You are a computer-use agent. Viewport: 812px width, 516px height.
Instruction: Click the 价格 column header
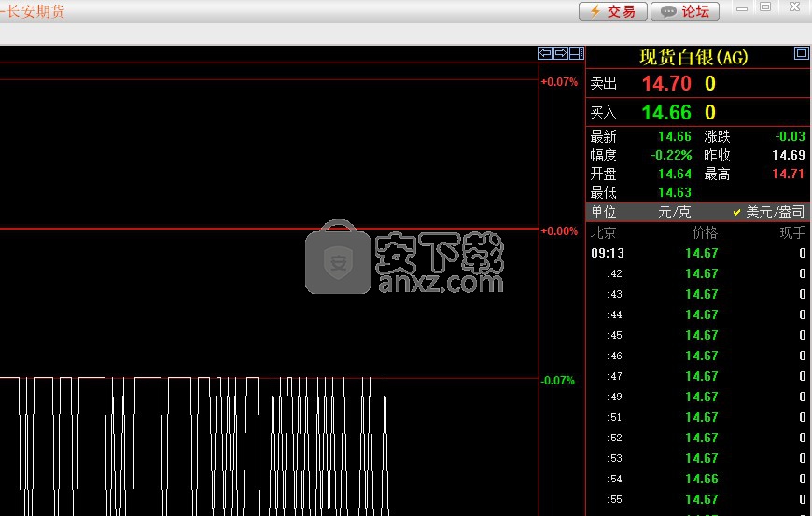coord(705,232)
